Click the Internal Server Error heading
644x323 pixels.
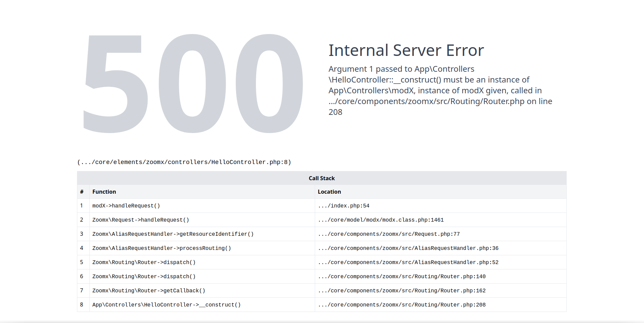[x=406, y=50]
